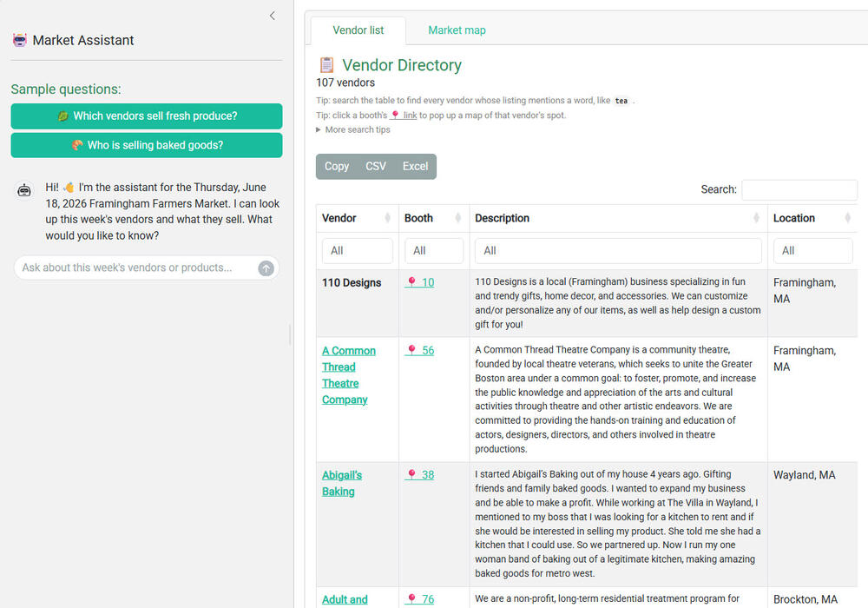Click the Vendor Directory clipboard icon
This screenshot has height=608, width=868.
point(326,65)
